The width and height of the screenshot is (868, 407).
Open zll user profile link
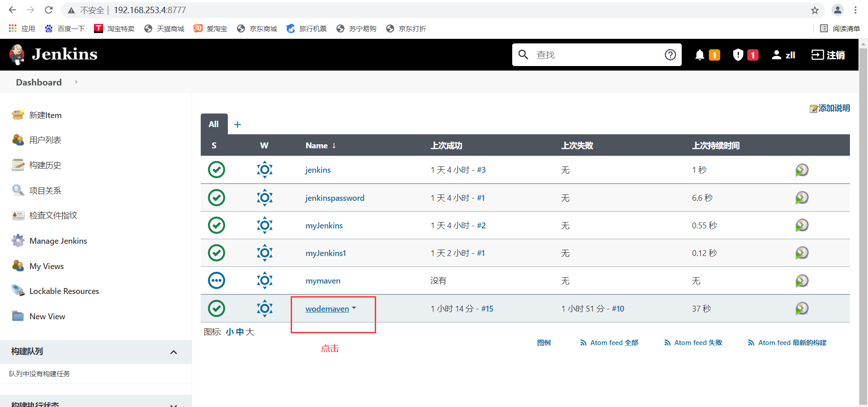tap(784, 55)
